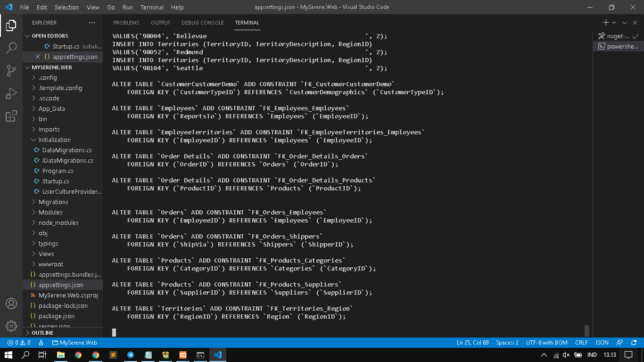
Task: Click "Ln 25, Col 69" to go to line
Action: pos(472,343)
